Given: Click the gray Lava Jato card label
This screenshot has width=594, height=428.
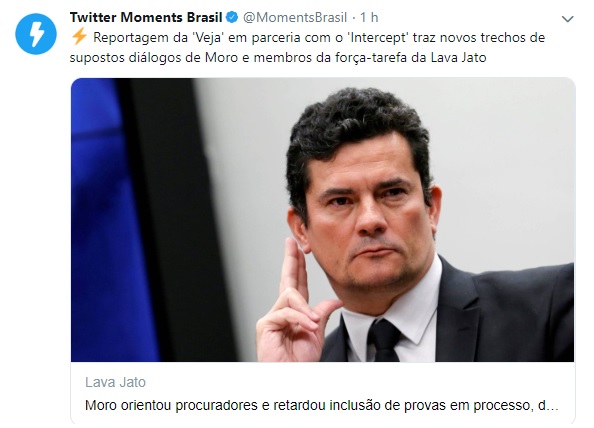Looking at the screenshot, I should pyautogui.click(x=115, y=382).
